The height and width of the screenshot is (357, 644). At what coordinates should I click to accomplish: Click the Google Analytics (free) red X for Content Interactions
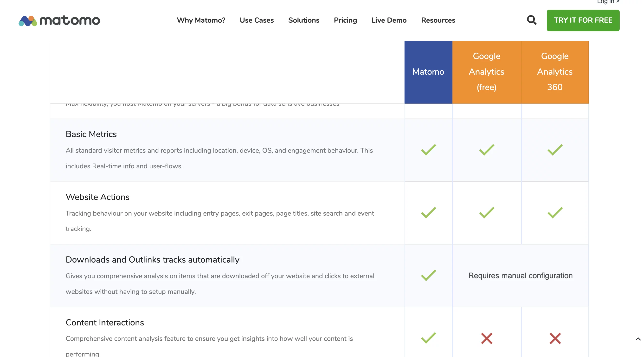[487, 338]
